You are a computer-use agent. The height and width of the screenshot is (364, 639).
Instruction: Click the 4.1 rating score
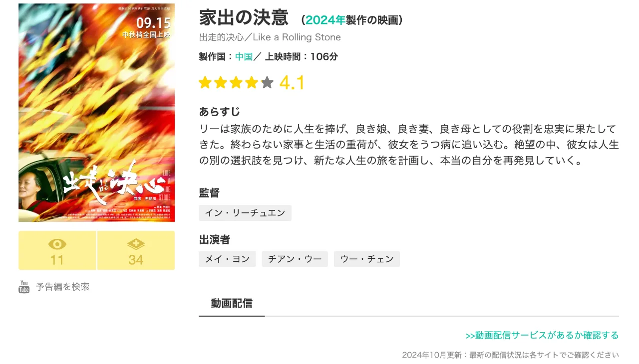pos(292,83)
